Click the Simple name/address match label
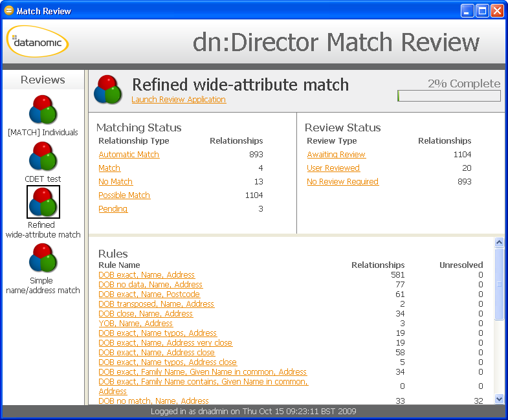Image resolution: width=508 pixels, height=420 pixels. click(x=43, y=285)
